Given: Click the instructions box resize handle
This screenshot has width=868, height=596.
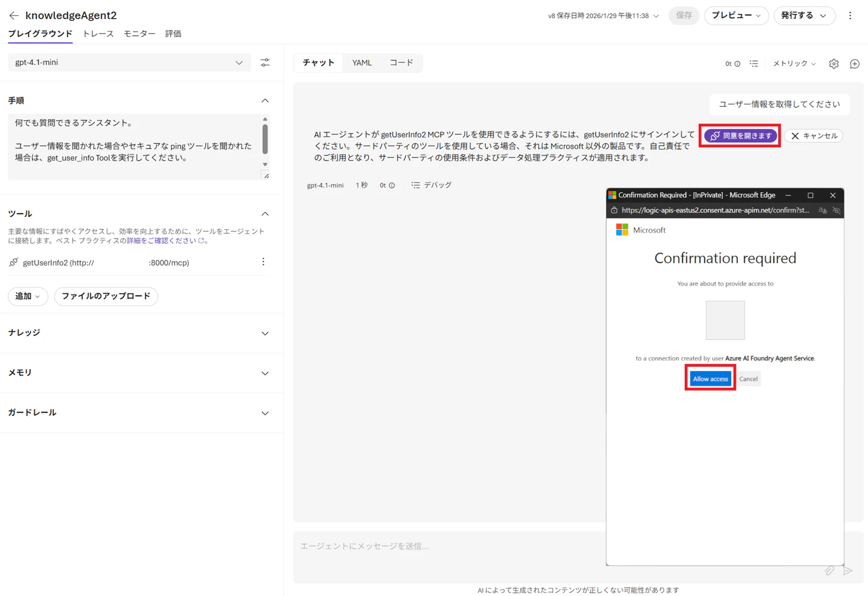Looking at the screenshot, I should point(266,176).
